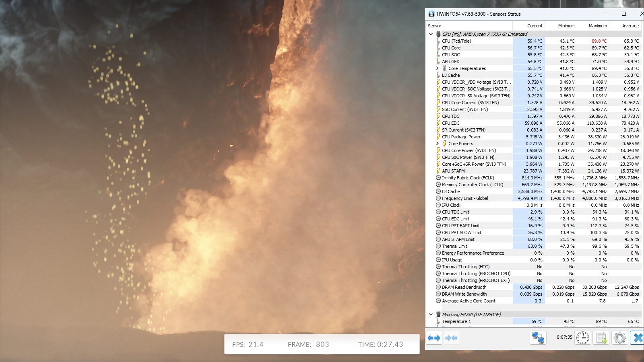Click the lightning icon beside CPU Package Power

[438, 137]
